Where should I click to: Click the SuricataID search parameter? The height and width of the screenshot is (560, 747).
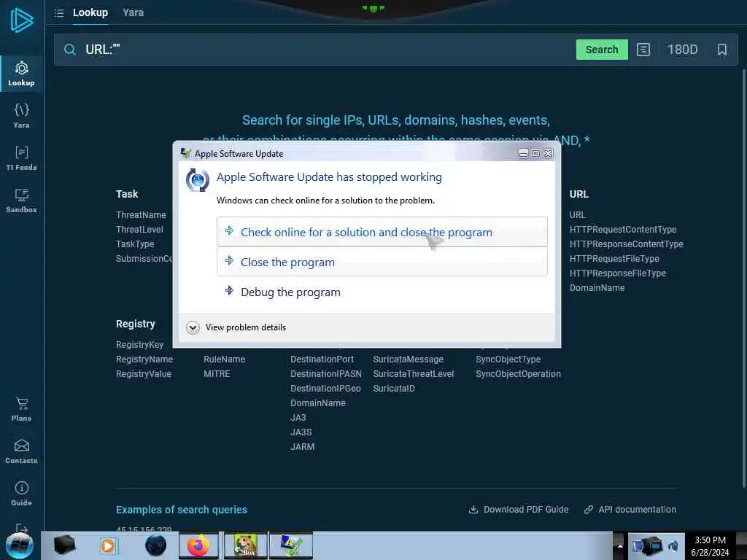(394, 389)
